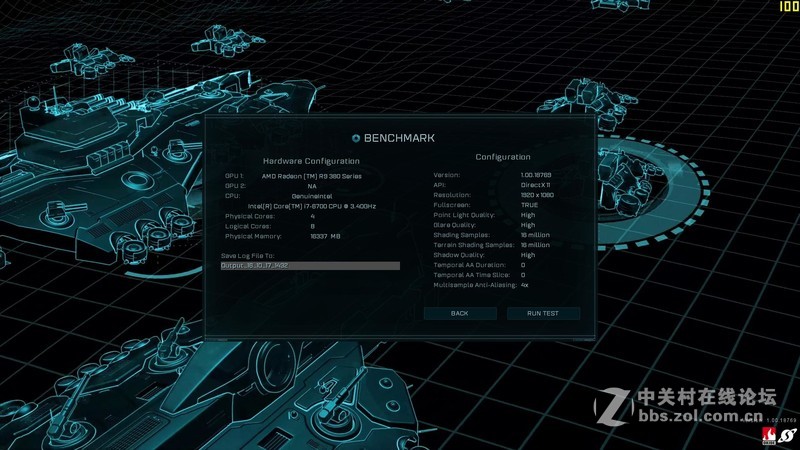This screenshot has height=450, width=800.
Task: Click the hexagon icon beside BENCHMARK title
Action: pos(356,138)
